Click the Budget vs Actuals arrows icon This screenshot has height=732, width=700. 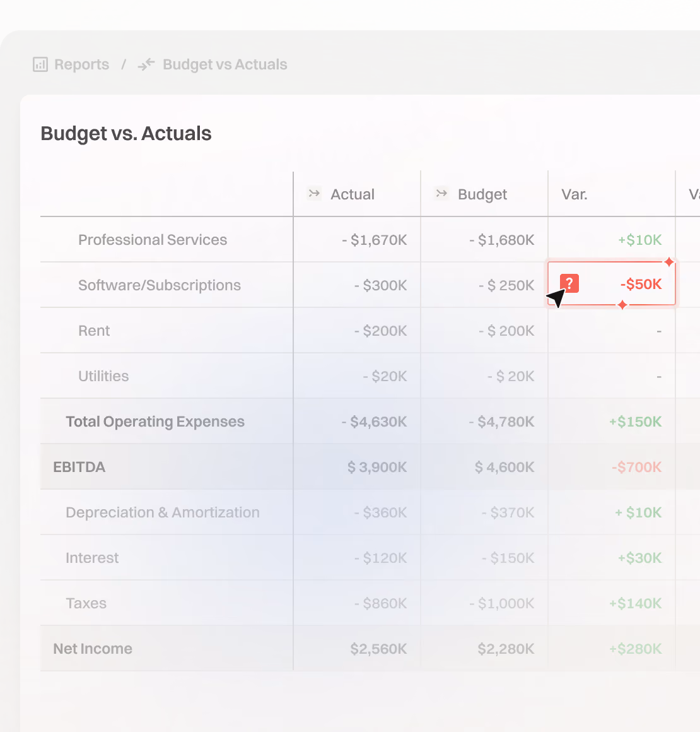coord(146,64)
